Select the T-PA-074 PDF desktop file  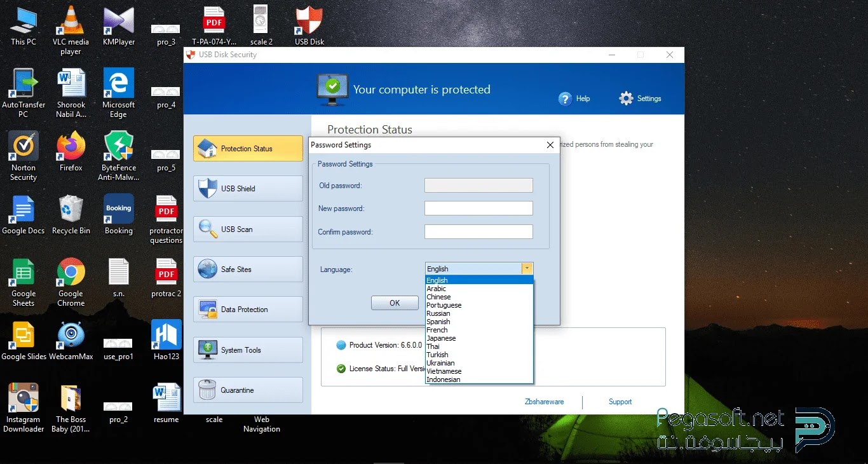214,25
